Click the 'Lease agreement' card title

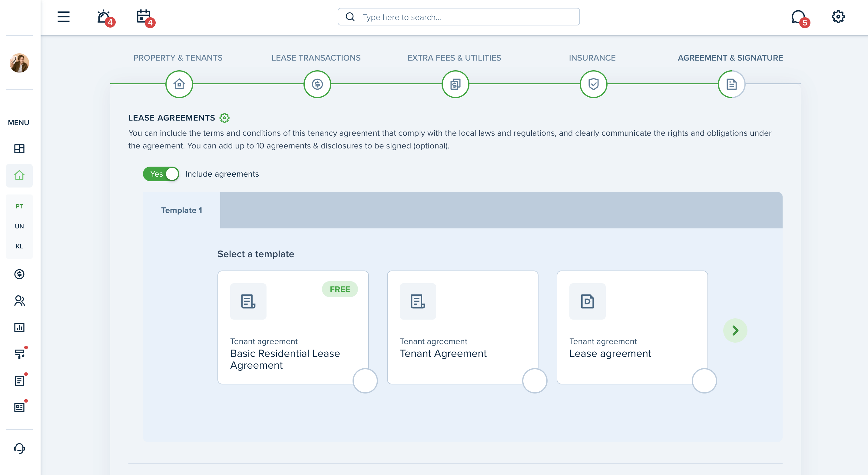coord(610,353)
